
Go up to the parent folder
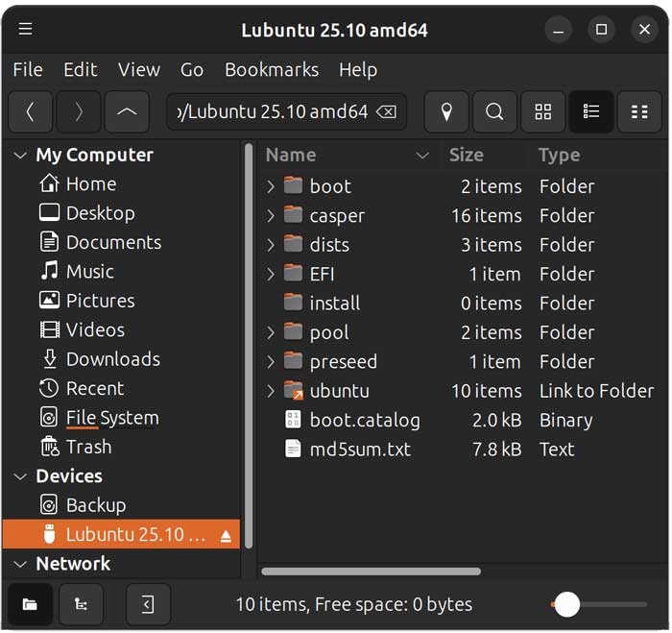127,112
